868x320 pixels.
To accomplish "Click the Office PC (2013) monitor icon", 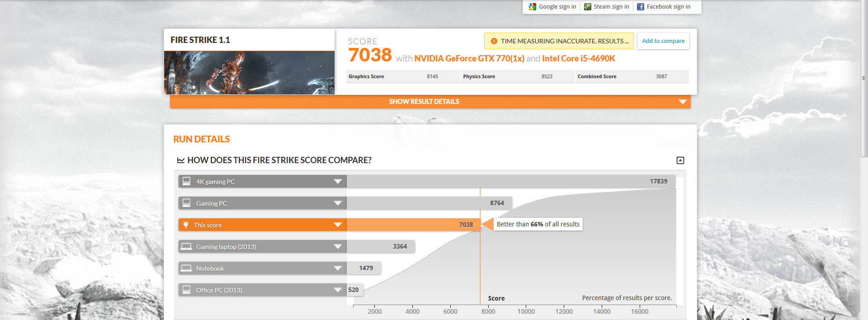I will click(x=186, y=290).
